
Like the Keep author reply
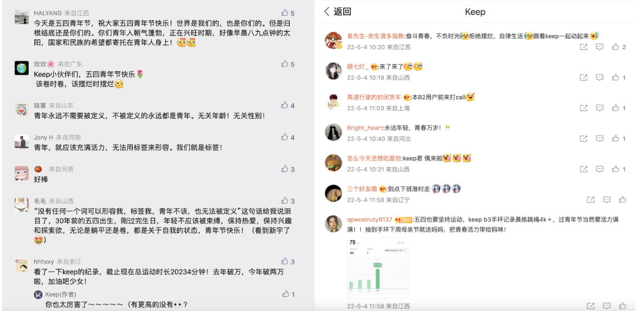286,294
